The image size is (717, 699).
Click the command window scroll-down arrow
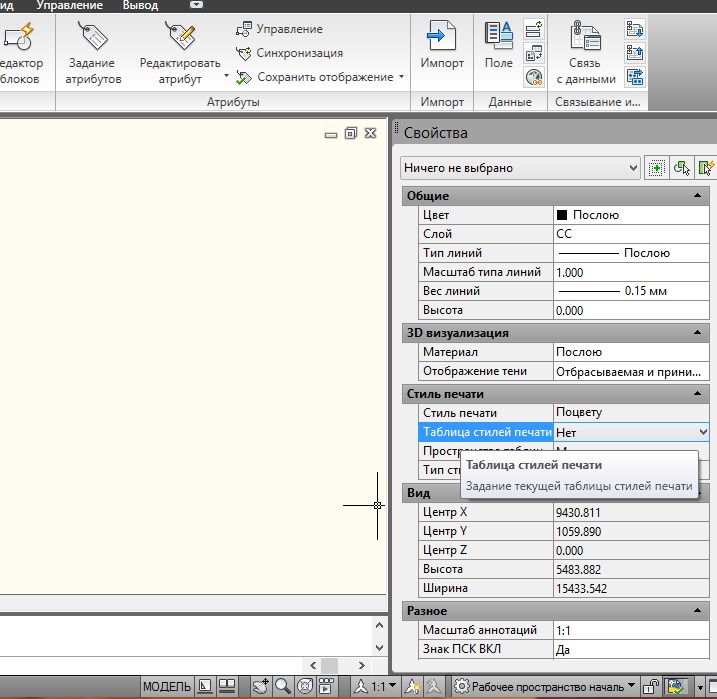point(379,647)
